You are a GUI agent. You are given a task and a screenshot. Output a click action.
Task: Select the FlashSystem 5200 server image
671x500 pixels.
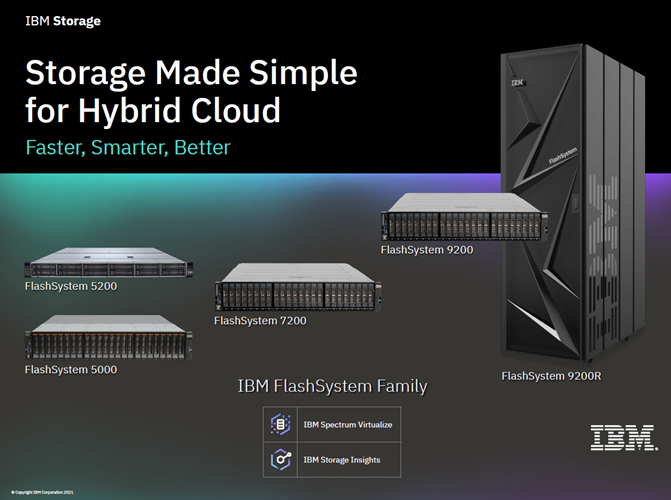click(109, 262)
